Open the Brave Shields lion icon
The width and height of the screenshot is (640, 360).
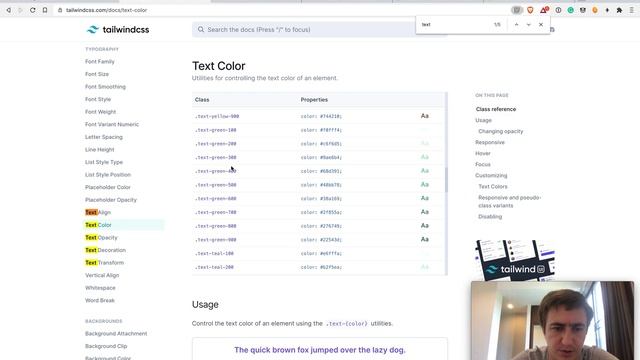tap(530, 10)
